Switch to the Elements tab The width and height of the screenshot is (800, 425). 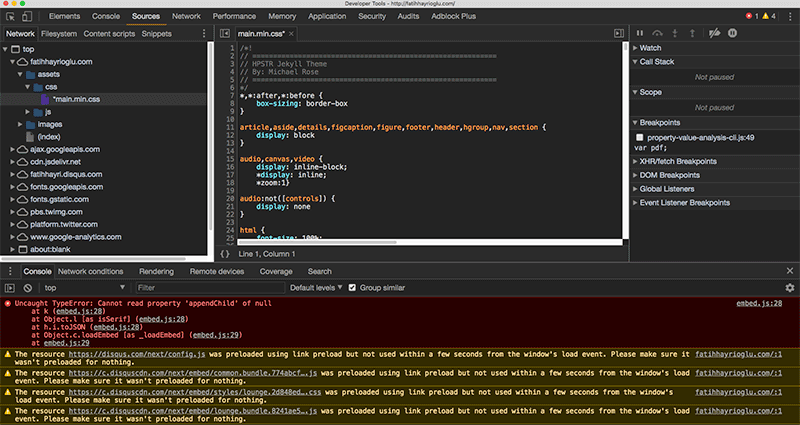(64, 16)
